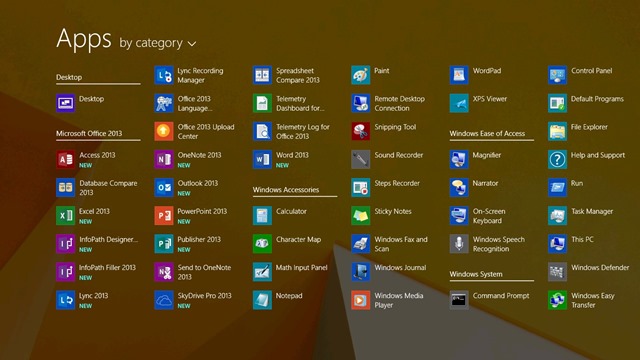Click the Snipping Tool scissors icon
The image size is (640, 360).
pyautogui.click(x=360, y=131)
